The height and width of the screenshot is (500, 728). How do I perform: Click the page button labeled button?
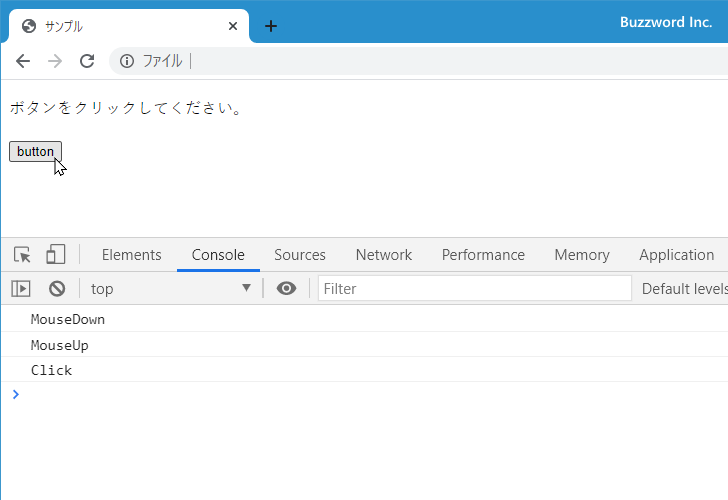point(35,151)
